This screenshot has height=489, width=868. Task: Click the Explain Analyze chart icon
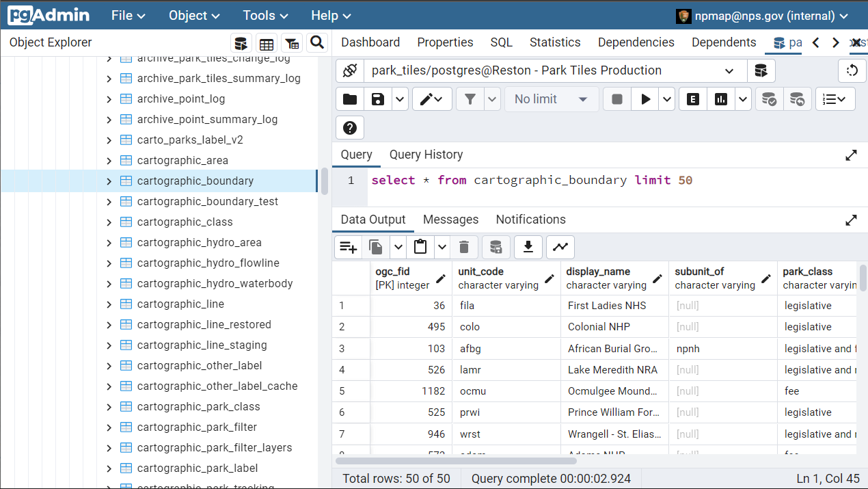tap(721, 99)
